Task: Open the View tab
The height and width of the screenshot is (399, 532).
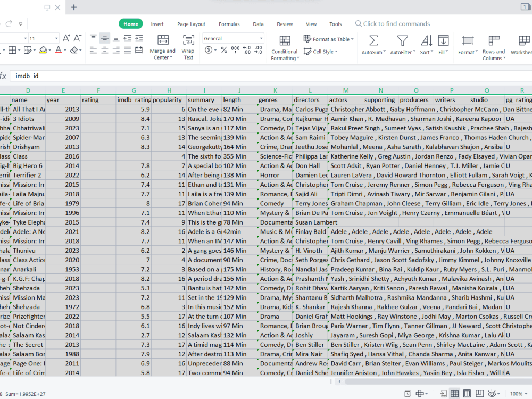Action: click(311, 24)
